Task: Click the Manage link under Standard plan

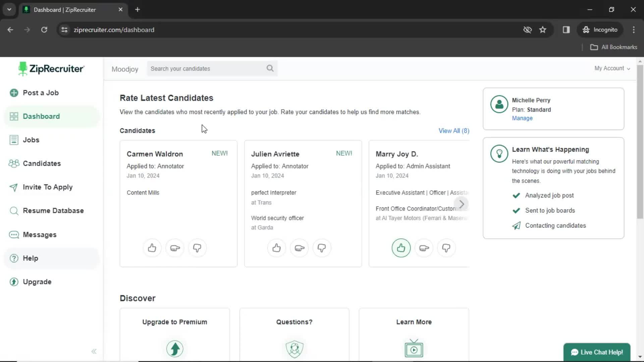Action: point(522,118)
